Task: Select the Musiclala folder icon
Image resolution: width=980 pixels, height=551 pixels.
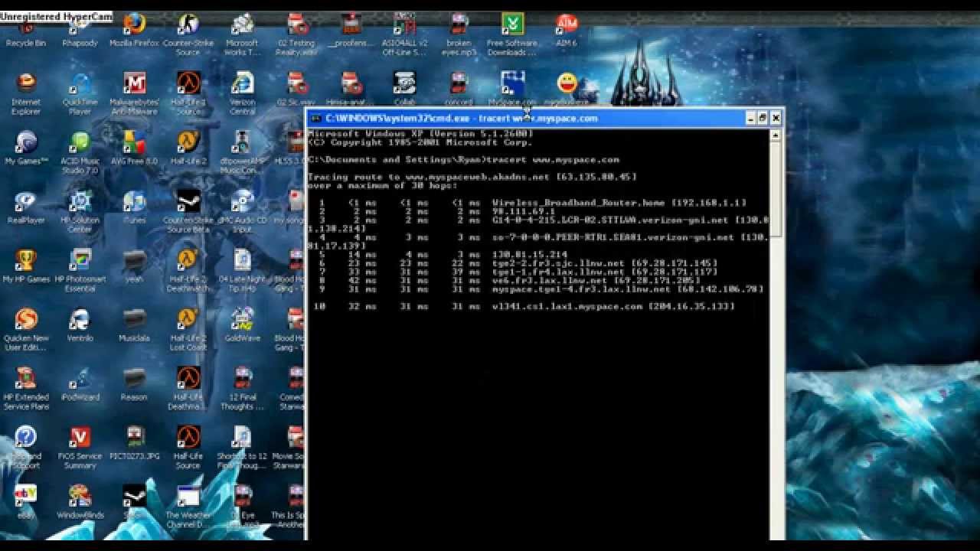Action: (x=134, y=325)
